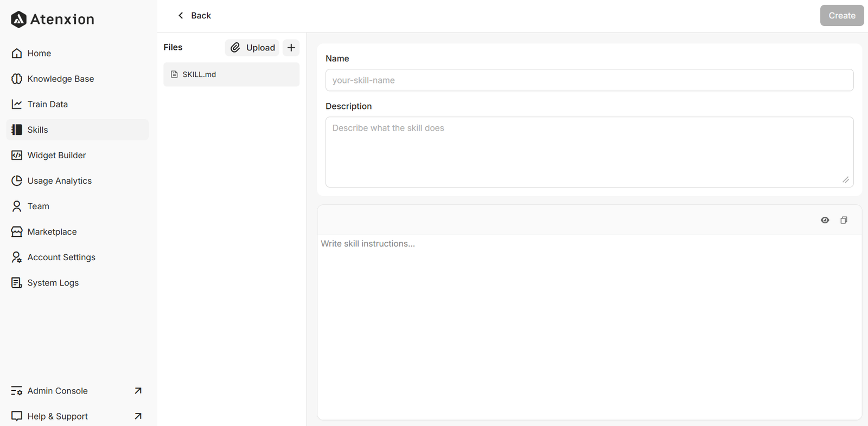868x426 pixels.
Task: Click the Widget Builder code icon
Action: [17, 155]
